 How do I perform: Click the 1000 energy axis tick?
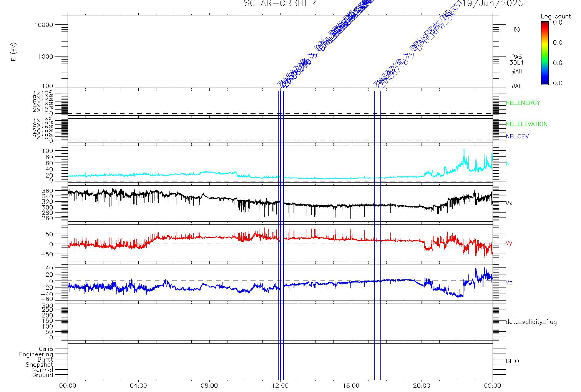coord(46,56)
